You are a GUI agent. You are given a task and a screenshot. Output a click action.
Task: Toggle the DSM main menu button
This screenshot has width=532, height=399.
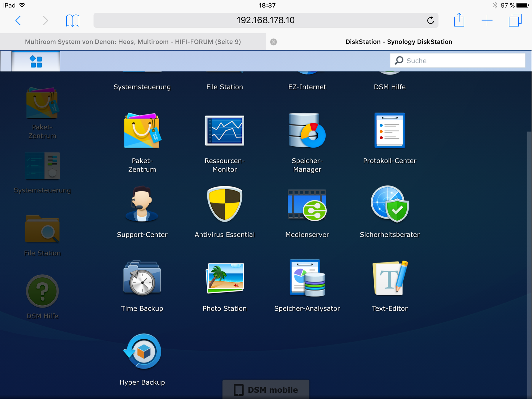pyautogui.click(x=36, y=62)
